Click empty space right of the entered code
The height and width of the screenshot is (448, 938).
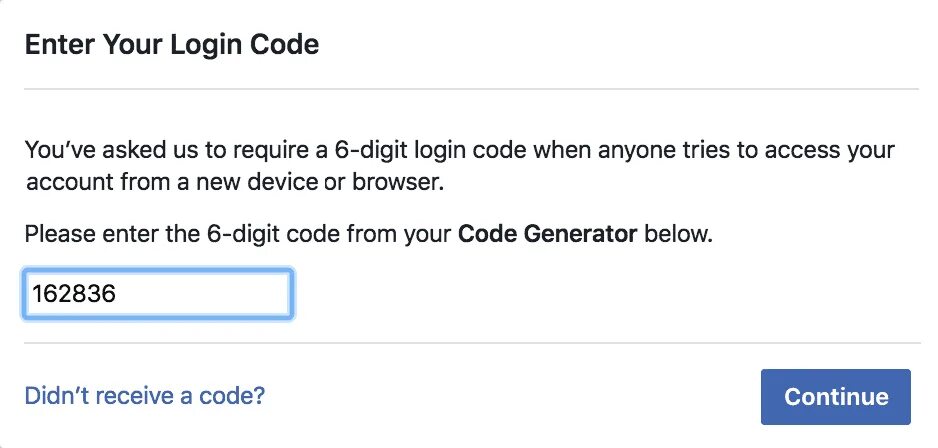coord(203,294)
